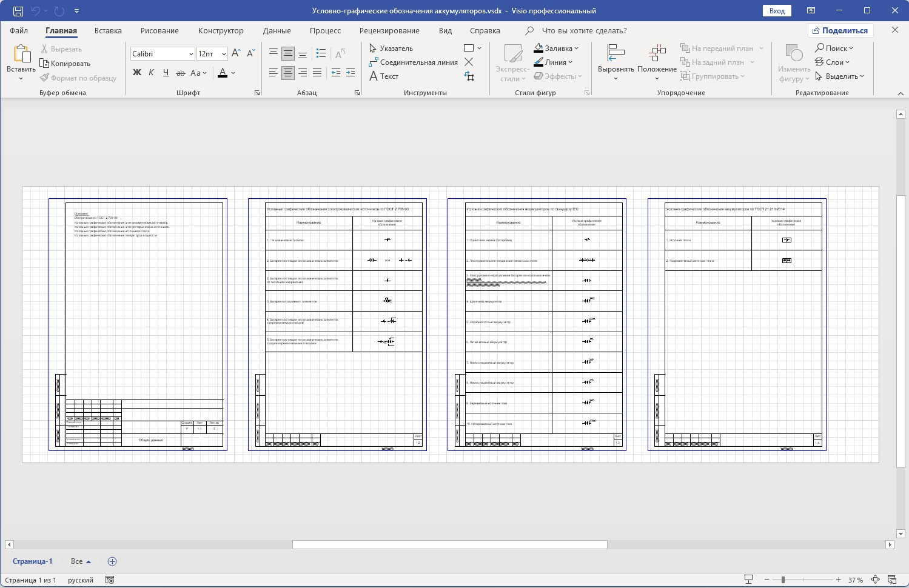Toggle underline formatting (Ч)
Image resolution: width=909 pixels, height=588 pixels.
click(x=166, y=73)
